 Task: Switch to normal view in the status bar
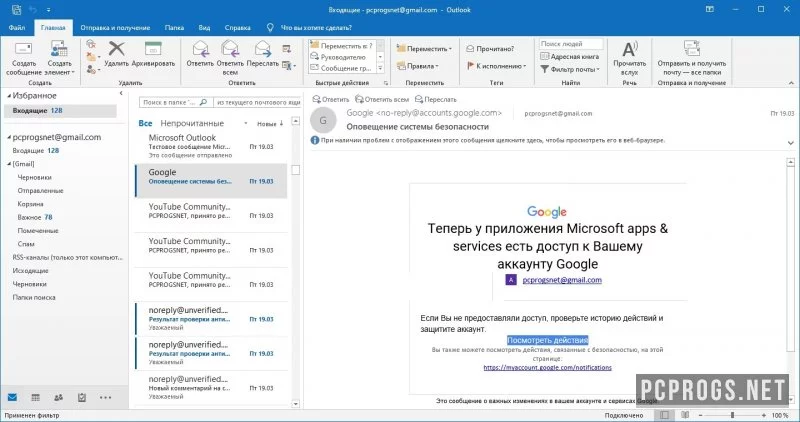tap(664, 415)
